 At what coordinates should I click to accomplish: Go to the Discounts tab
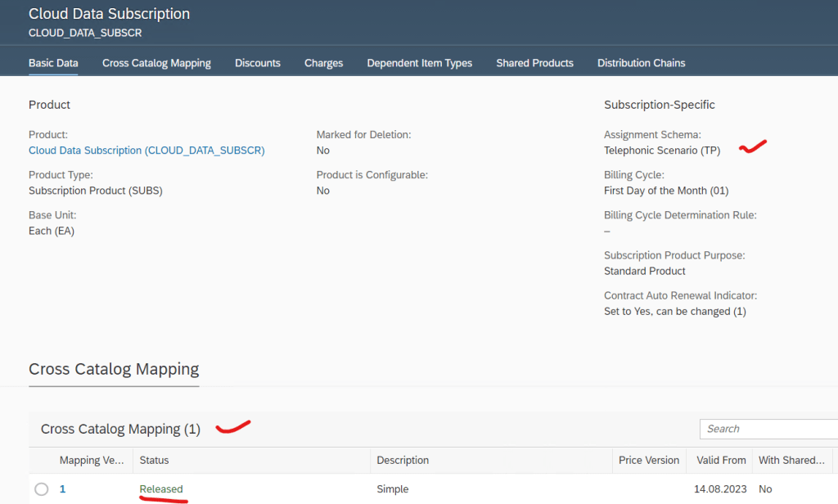[257, 63]
